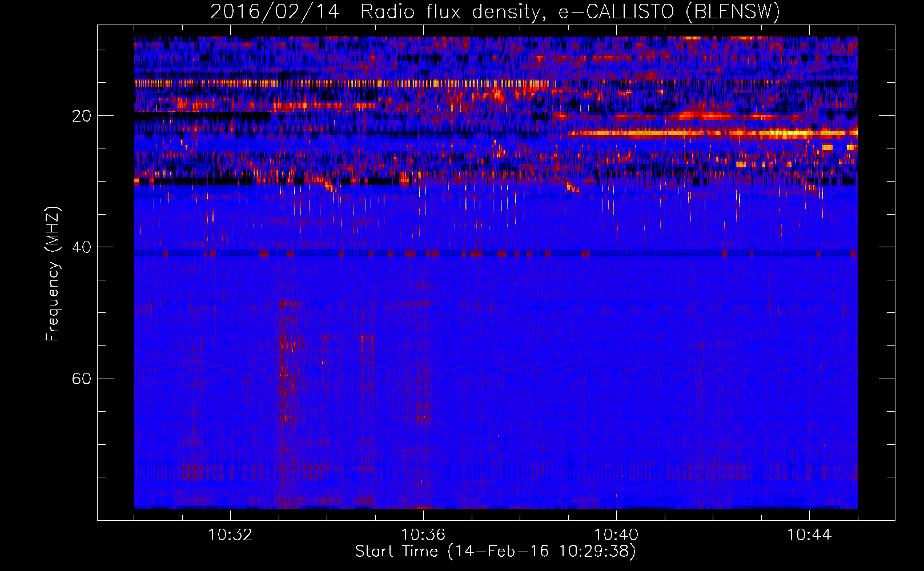Click the 10:36 time tick label

[x=423, y=534]
